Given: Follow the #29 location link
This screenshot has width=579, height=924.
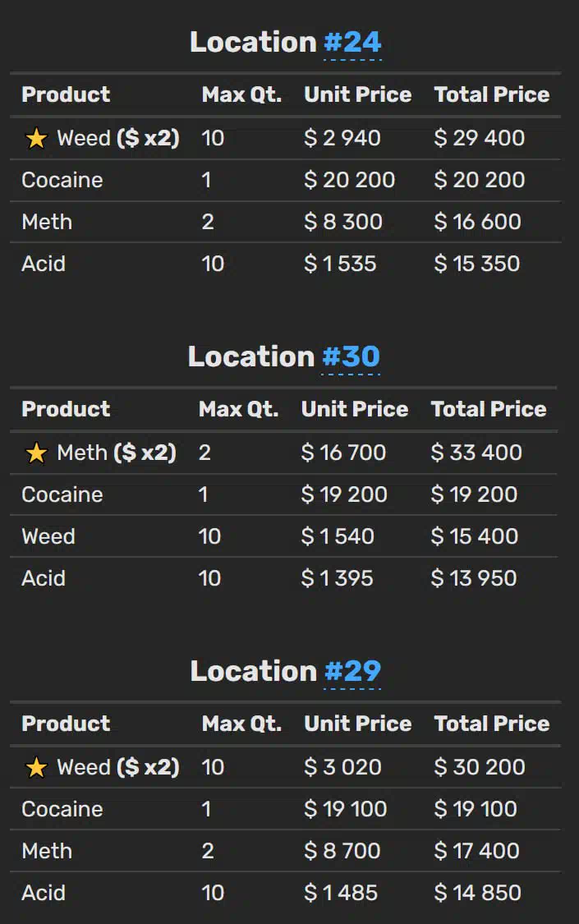Looking at the screenshot, I should point(353,672).
